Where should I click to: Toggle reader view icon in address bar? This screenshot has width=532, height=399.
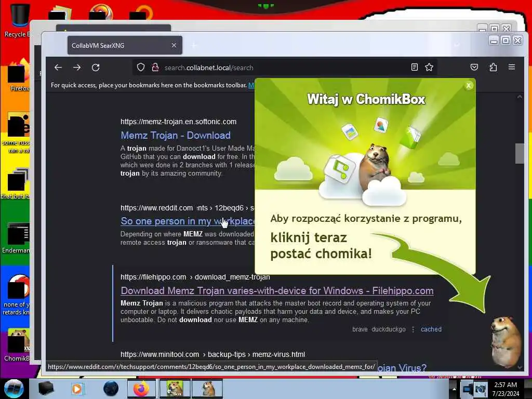(414, 67)
